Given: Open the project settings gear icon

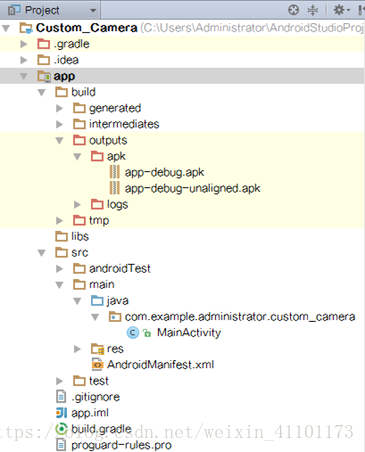Looking at the screenshot, I should pos(342,10).
